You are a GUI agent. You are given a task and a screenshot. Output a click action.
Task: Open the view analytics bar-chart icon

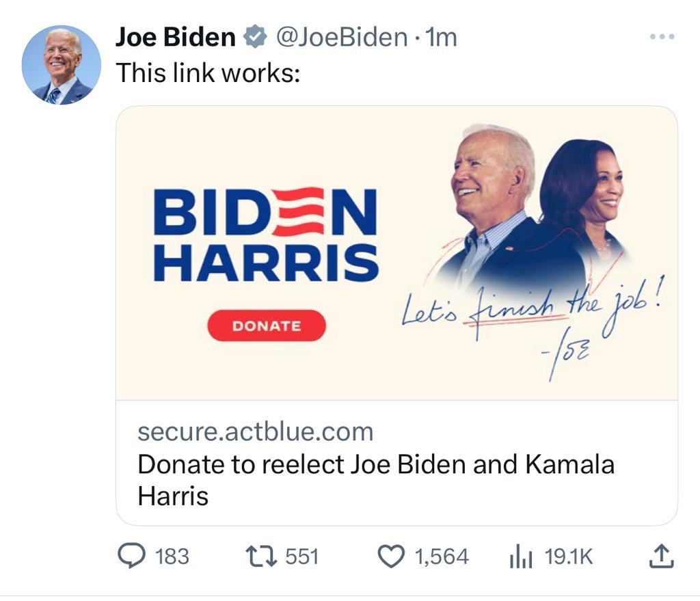pyautogui.click(x=520, y=558)
